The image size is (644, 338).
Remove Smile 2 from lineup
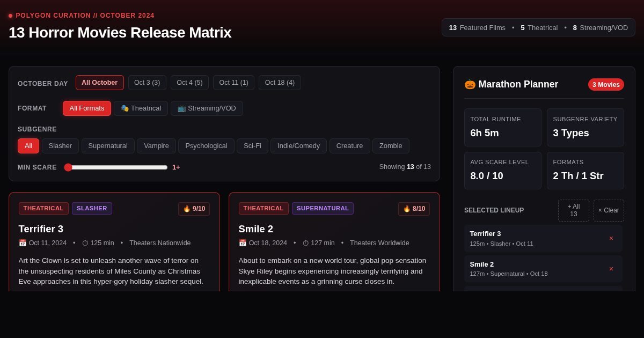pos(611,269)
